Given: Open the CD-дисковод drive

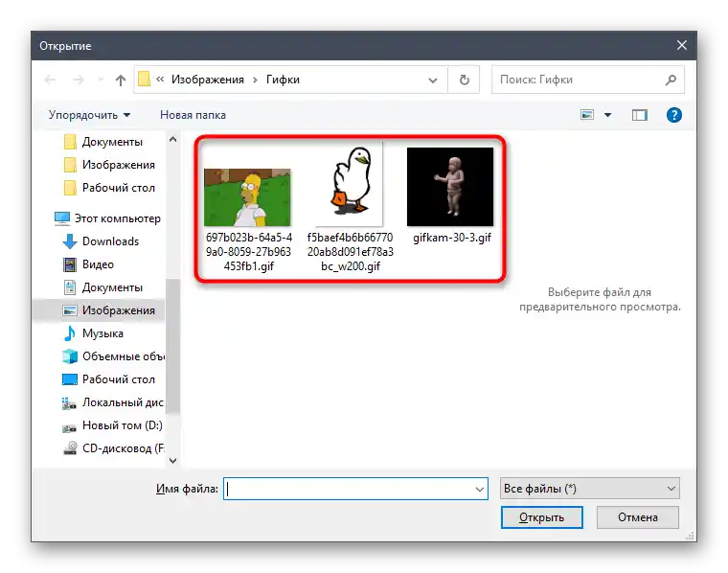Looking at the screenshot, I should coord(113,448).
